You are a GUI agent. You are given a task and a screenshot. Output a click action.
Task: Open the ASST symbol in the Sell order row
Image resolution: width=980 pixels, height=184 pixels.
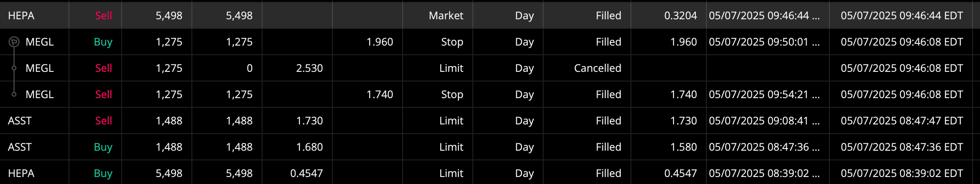[x=20, y=121]
